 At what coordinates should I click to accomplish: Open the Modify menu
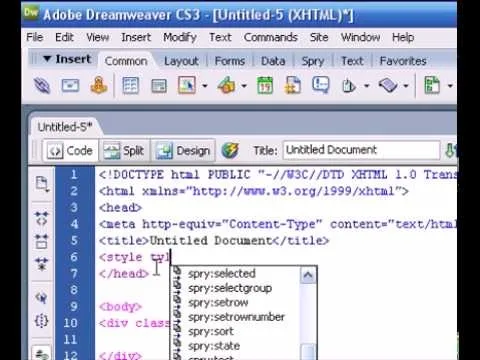pyautogui.click(x=180, y=37)
